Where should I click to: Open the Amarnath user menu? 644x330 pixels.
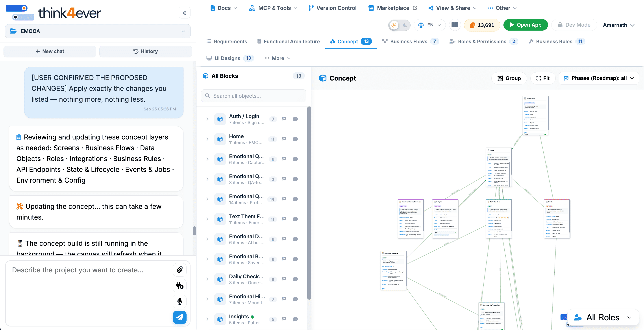pos(618,25)
